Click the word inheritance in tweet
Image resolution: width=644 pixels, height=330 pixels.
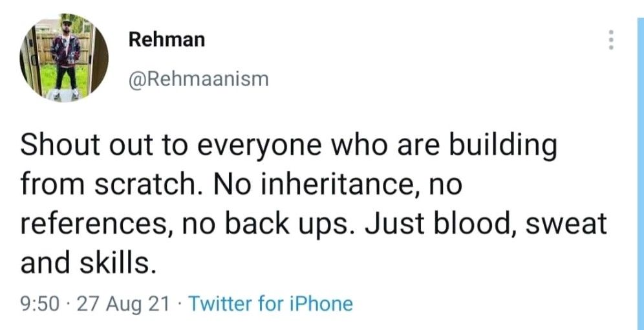pos(341,186)
